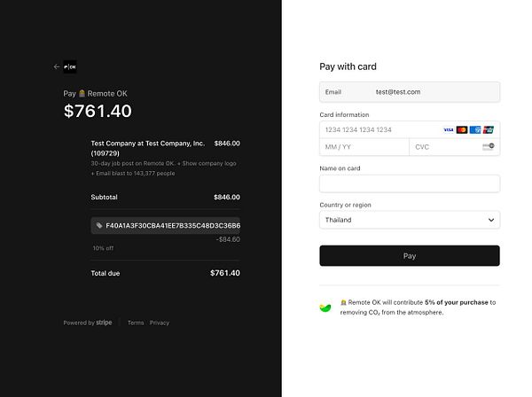Click the Powered by Stripe link
The image size is (532, 397).
coord(88,323)
